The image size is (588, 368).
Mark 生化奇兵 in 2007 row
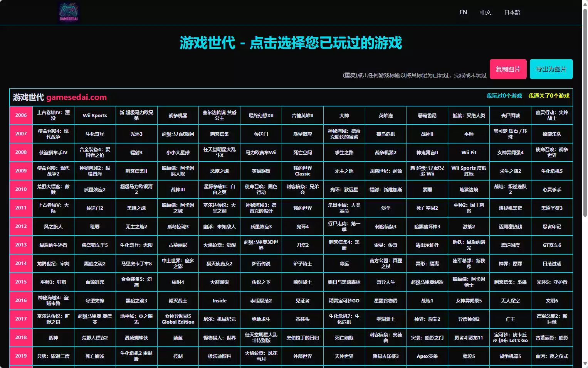click(95, 134)
